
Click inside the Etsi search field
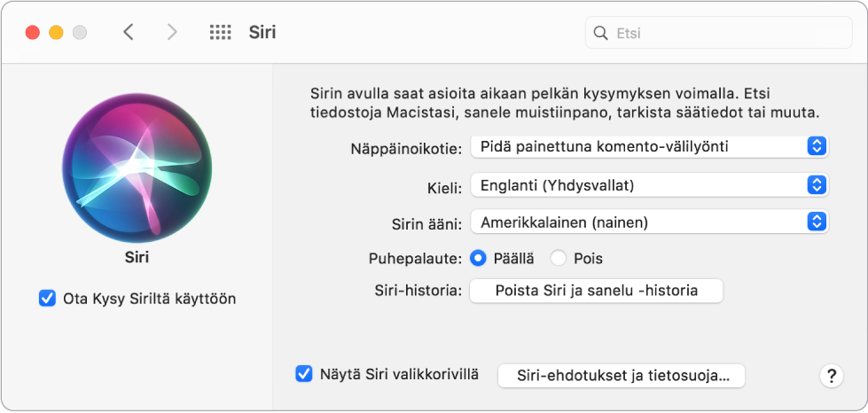[718, 33]
